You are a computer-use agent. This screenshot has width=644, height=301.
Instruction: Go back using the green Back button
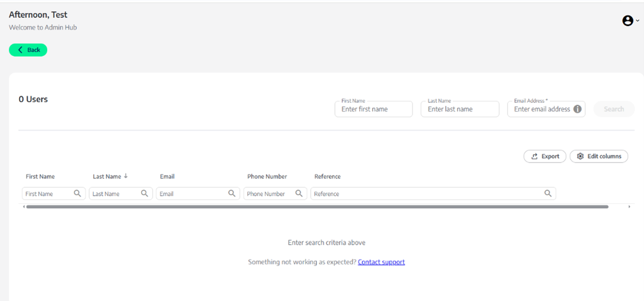click(28, 50)
